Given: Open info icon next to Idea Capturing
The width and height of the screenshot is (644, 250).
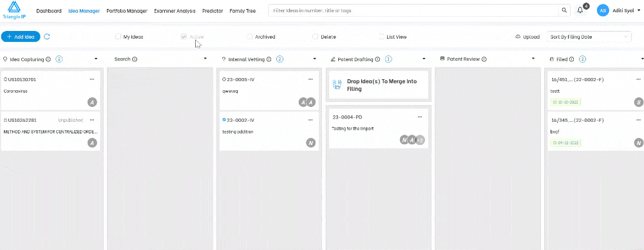Looking at the screenshot, I should click(48, 59).
